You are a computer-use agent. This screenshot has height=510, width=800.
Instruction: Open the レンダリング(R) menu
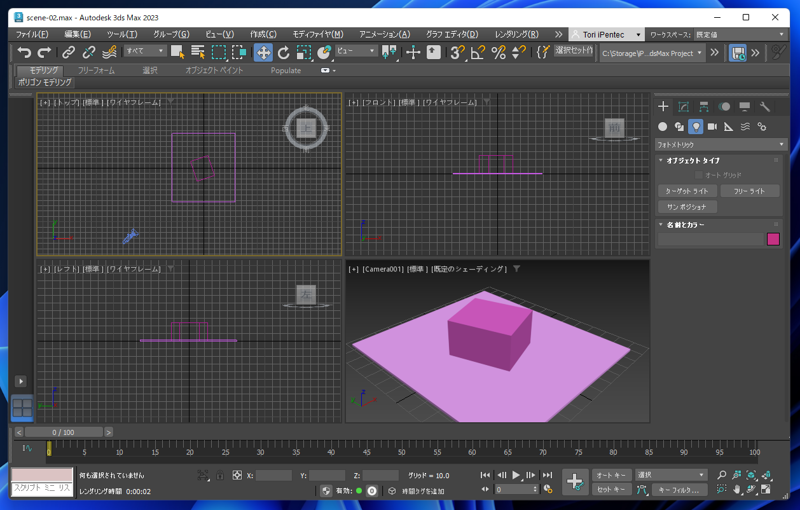tap(516, 34)
